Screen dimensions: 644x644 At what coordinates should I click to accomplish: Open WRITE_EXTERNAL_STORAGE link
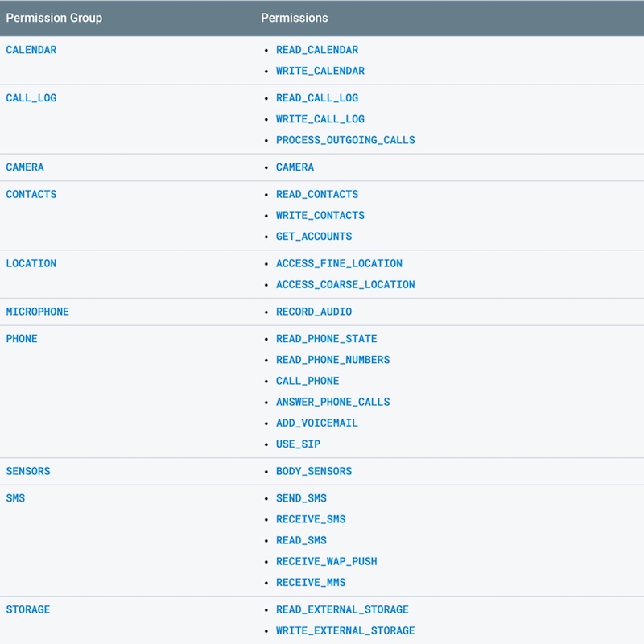(345, 630)
